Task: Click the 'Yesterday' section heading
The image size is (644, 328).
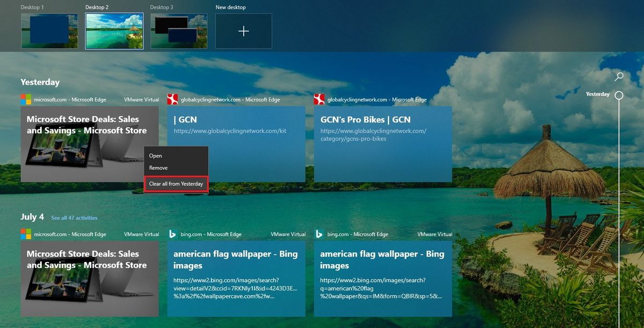Action: [x=40, y=82]
